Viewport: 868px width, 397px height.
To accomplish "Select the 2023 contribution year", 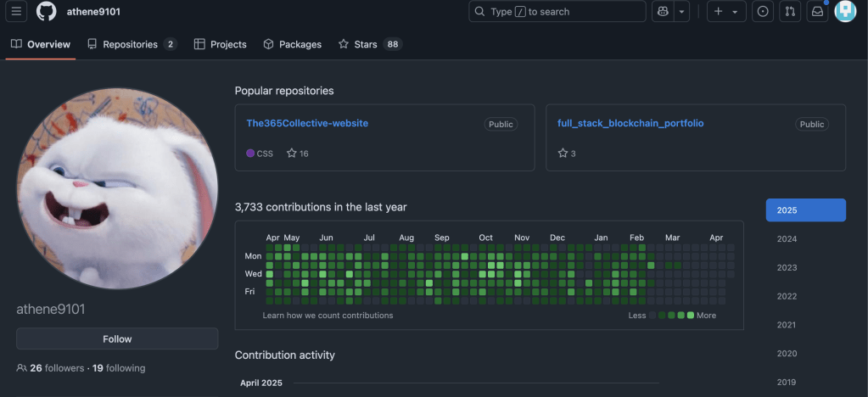I will pos(787,267).
